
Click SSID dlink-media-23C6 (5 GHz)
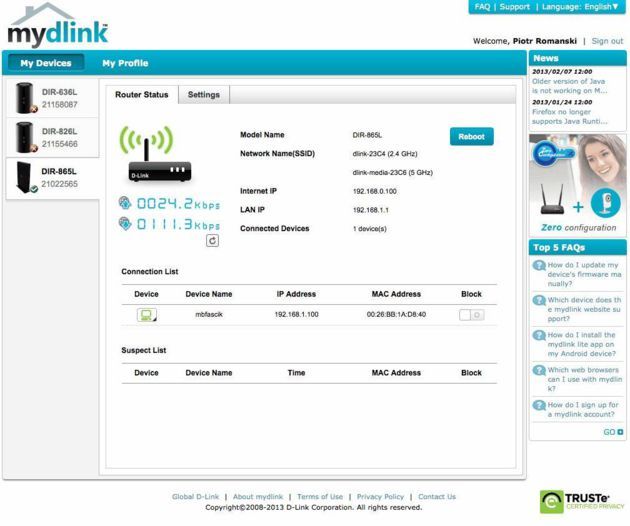(x=393, y=173)
